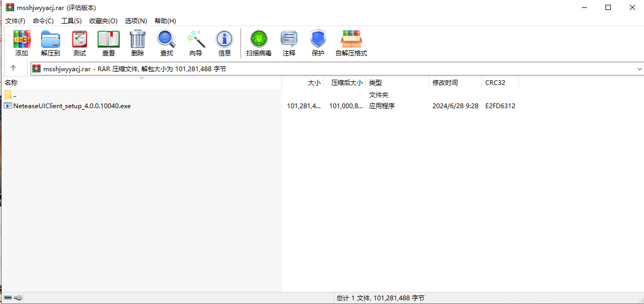Click the archive icon in address bar
644x304 pixels.
coord(36,69)
